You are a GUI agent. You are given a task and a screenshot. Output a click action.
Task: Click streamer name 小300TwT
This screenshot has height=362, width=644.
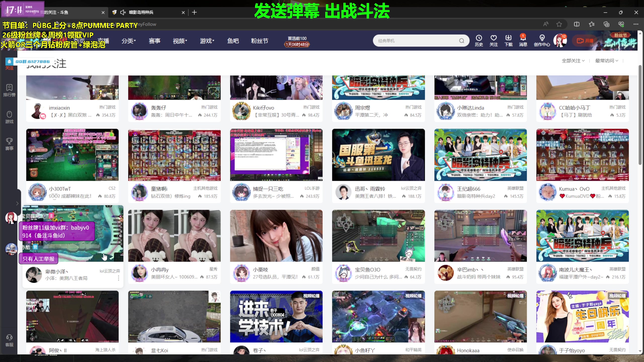[60, 189]
